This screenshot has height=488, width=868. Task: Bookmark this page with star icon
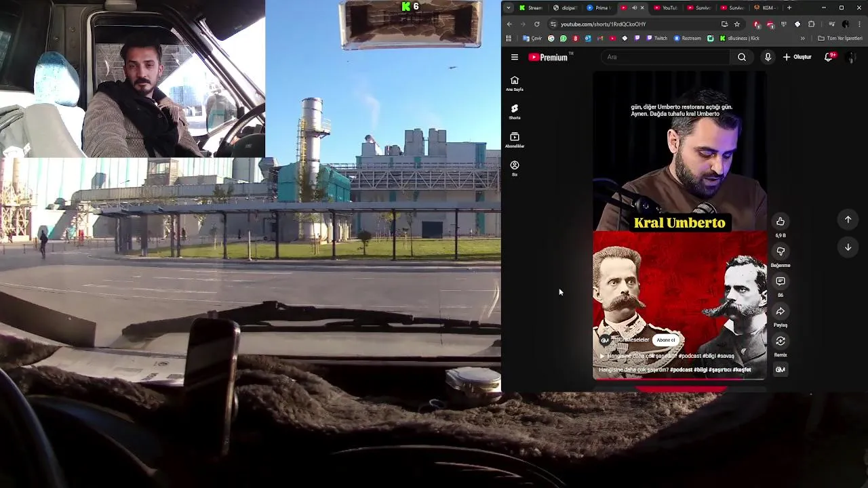(x=737, y=24)
